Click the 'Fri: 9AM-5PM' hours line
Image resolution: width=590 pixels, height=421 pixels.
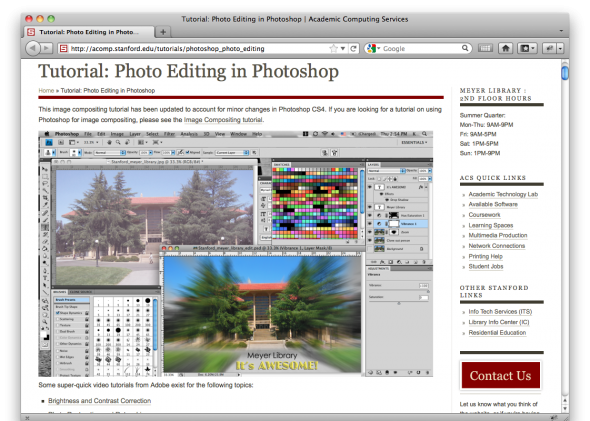(478, 134)
